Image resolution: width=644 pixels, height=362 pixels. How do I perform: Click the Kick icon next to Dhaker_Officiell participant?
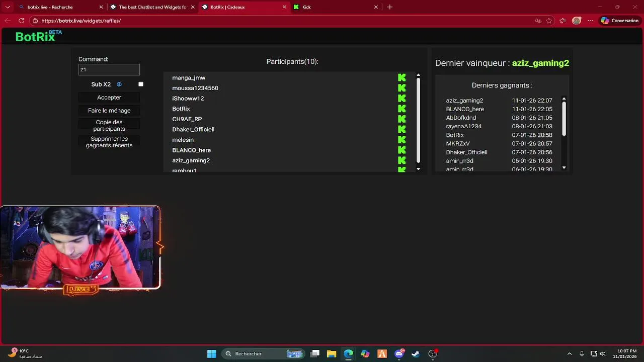coord(401,129)
